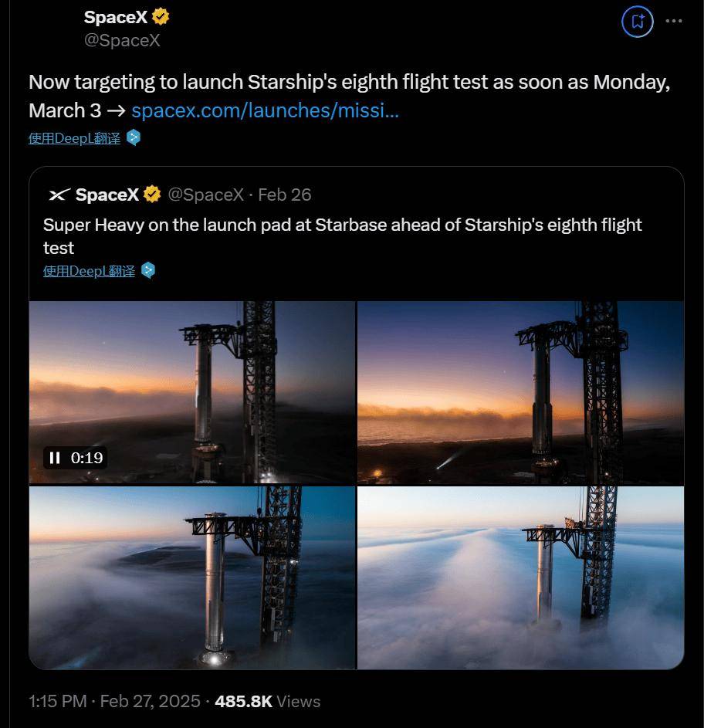Open the sunset photo with the spotlight beam
The height and width of the screenshot is (728, 704).
520,392
